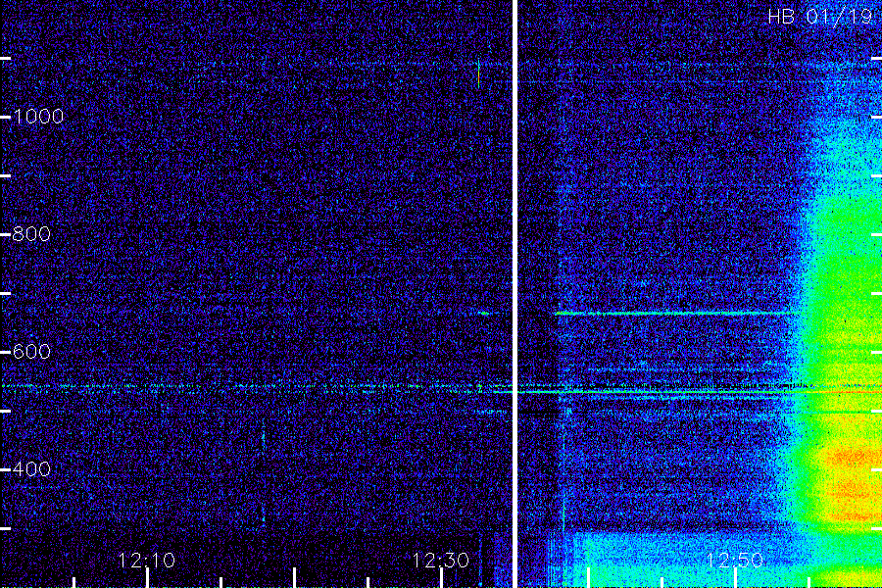Click the 600 frequency axis label
This screenshot has height=588, width=882.
point(31,352)
